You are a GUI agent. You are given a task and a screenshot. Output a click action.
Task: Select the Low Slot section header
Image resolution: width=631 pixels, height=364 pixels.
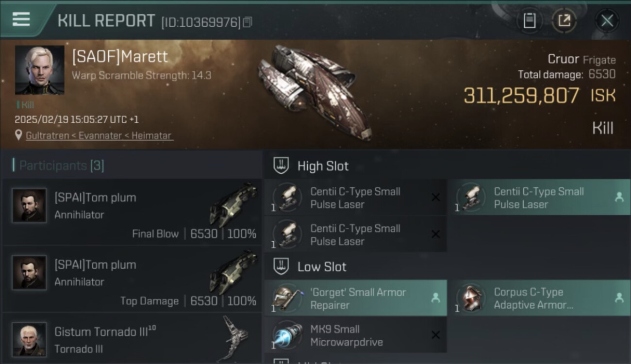pos(322,266)
